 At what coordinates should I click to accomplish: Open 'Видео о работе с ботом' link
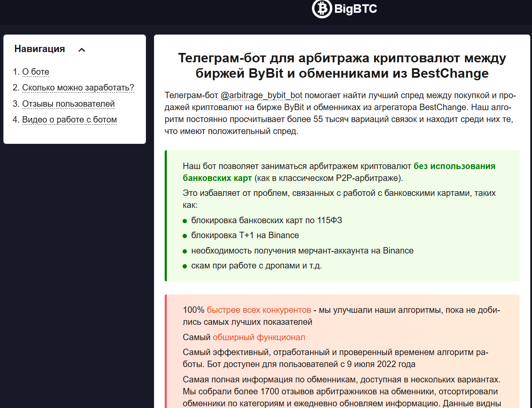[69, 119]
